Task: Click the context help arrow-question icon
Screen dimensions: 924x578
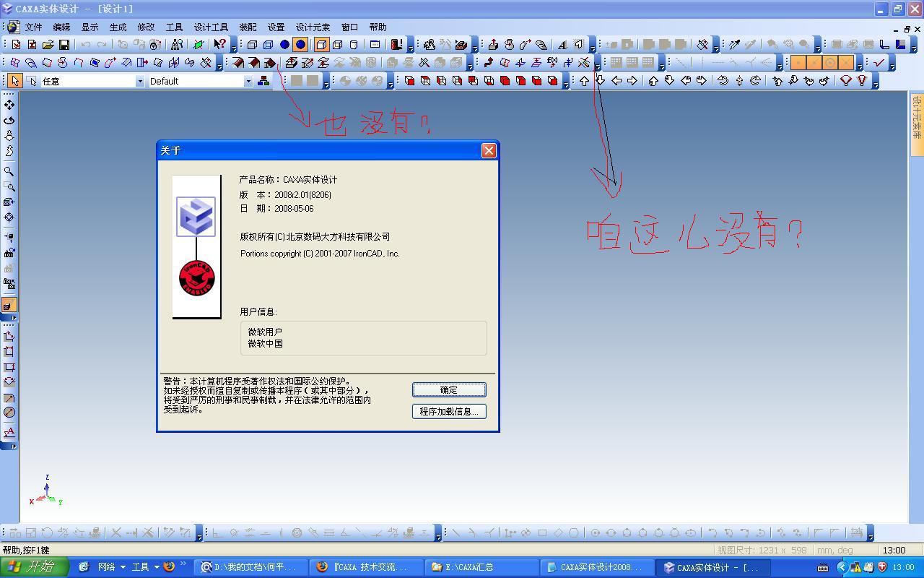Action: coord(219,45)
